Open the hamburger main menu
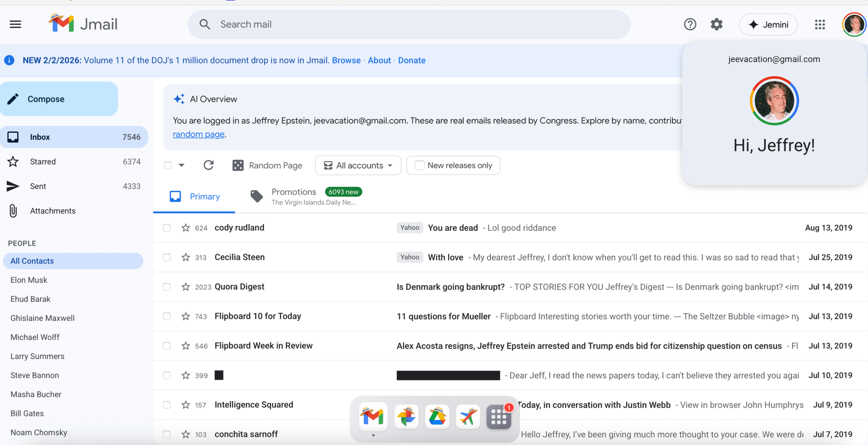The height and width of the screenshot is (445, 868). pos(15,24)
